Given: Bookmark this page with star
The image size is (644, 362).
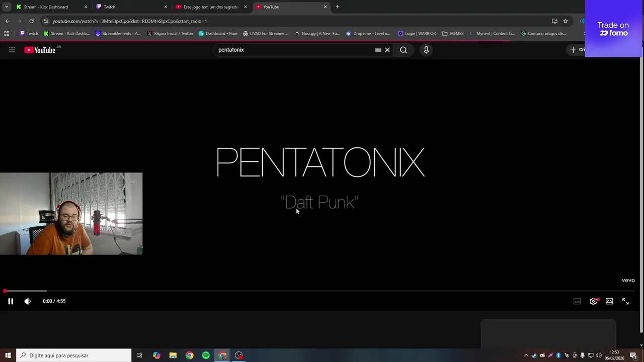Looking at the screenshot, I should pos(566,21).
